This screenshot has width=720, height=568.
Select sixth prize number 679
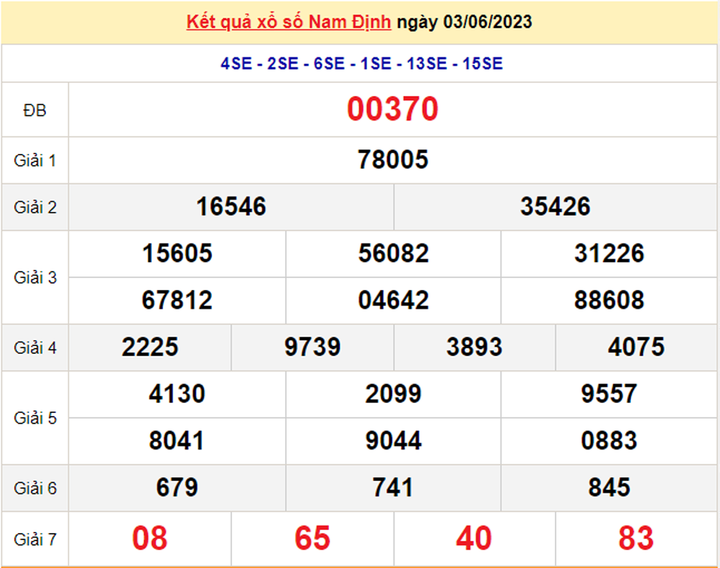pos(177,488)
